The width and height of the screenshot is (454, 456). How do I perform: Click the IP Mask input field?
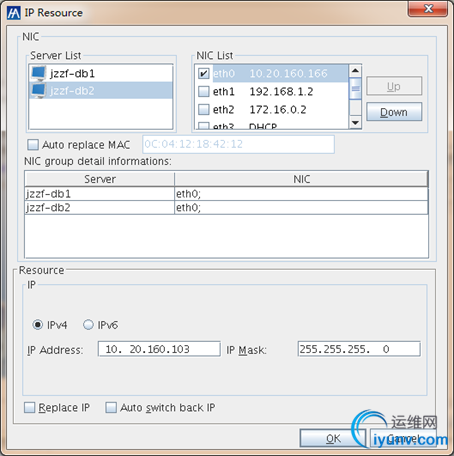coord(359,349)
